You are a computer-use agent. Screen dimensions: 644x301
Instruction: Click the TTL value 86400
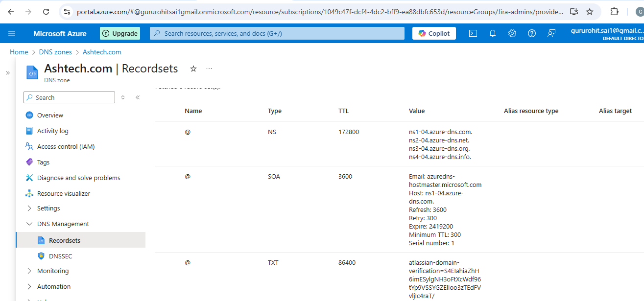tap(347, 263)
